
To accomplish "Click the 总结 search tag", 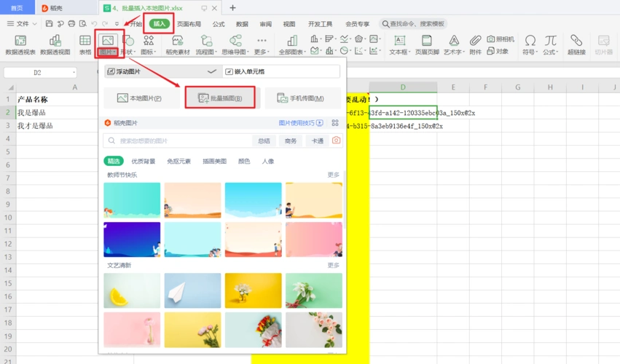I will [264, 141].
